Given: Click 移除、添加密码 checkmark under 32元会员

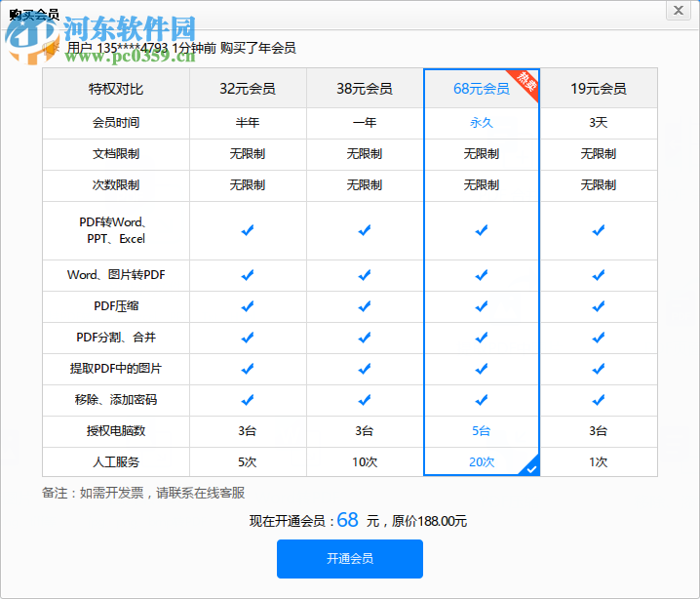Looking at the screenshot, I should pos(248,400).
